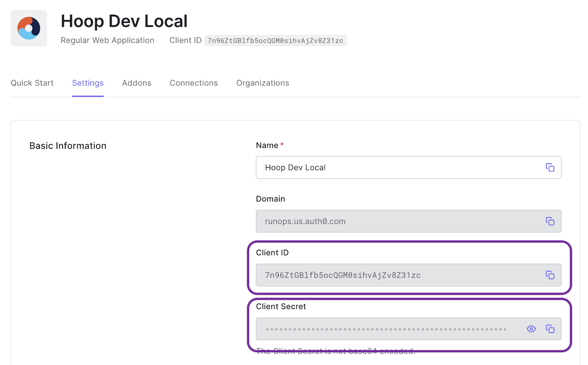Click the Basic Information section heading
This screenshot has height=365, width=588.
68,146
